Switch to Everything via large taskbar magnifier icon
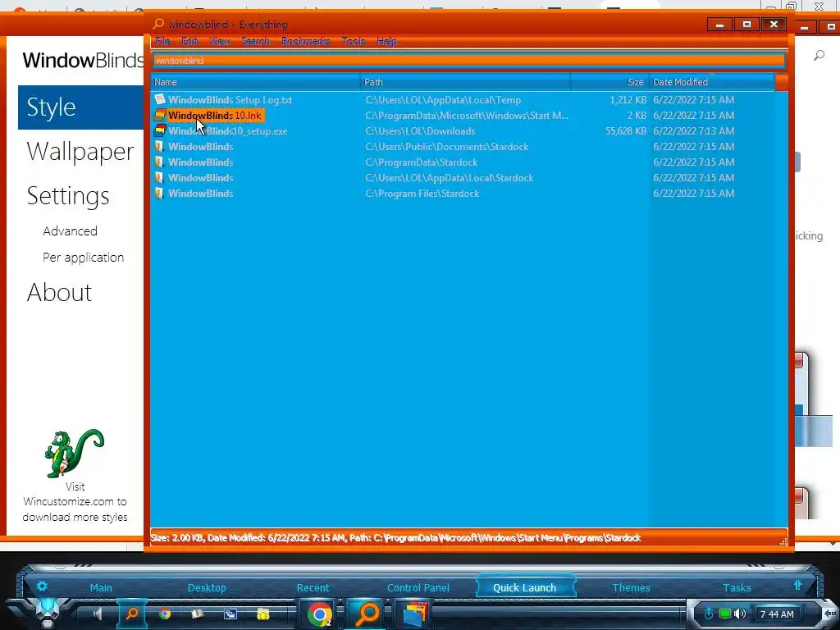Screen dimensions: 840x630 pos(367,614)
